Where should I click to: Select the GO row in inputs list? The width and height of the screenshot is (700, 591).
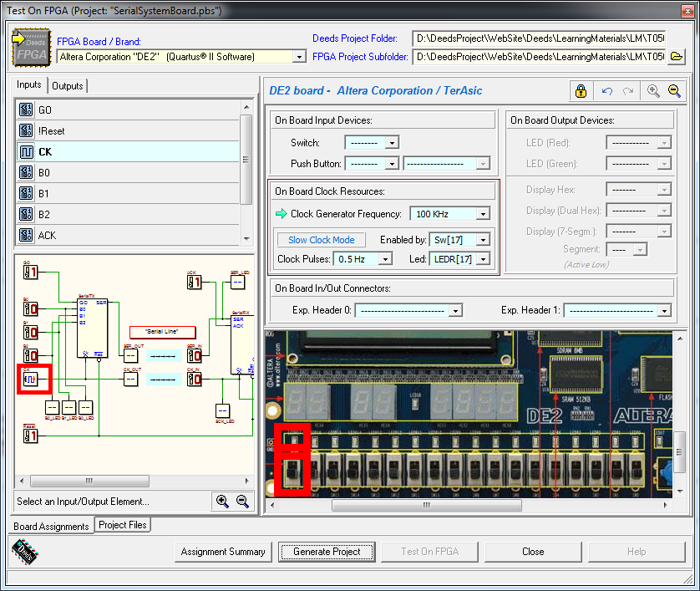click(128, 110)
